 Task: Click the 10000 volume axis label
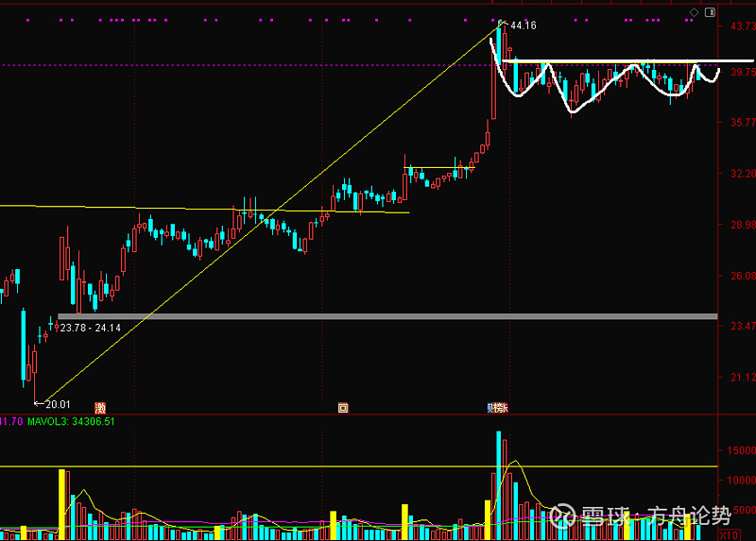[741, 481]
